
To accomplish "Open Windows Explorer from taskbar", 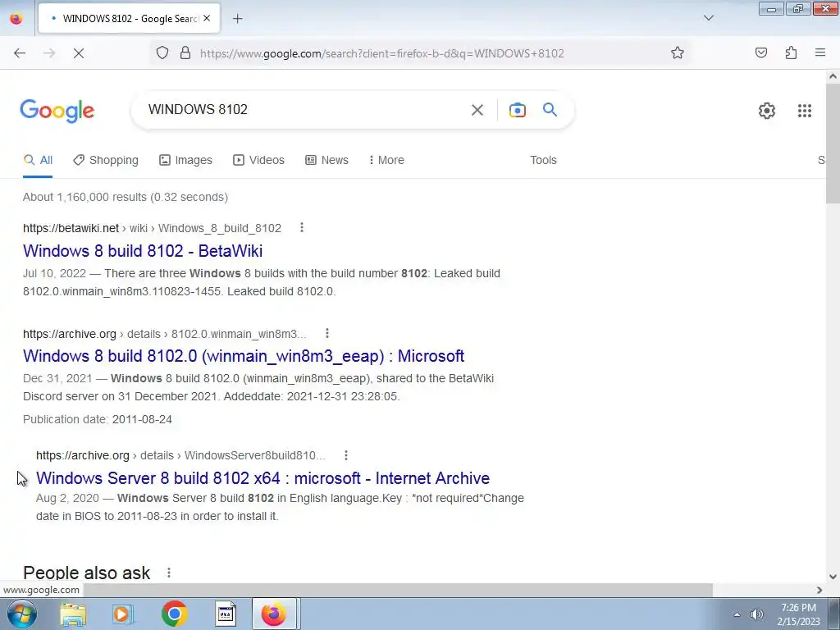I will (73, 614).
